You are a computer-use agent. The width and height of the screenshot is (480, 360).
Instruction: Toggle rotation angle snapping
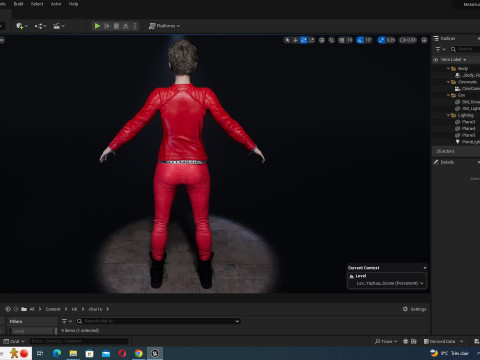pos(360,40)
